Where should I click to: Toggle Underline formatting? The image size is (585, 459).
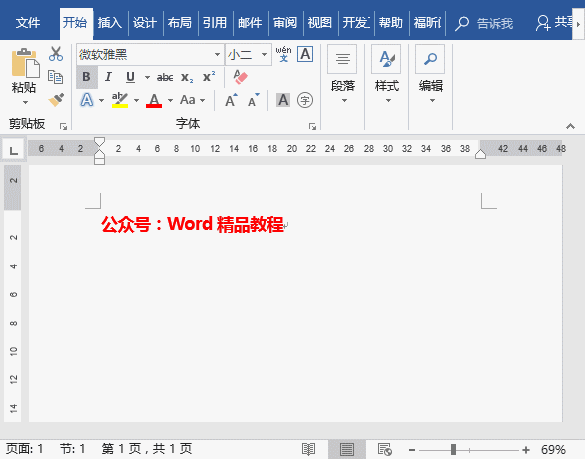[x=130, y=77]
